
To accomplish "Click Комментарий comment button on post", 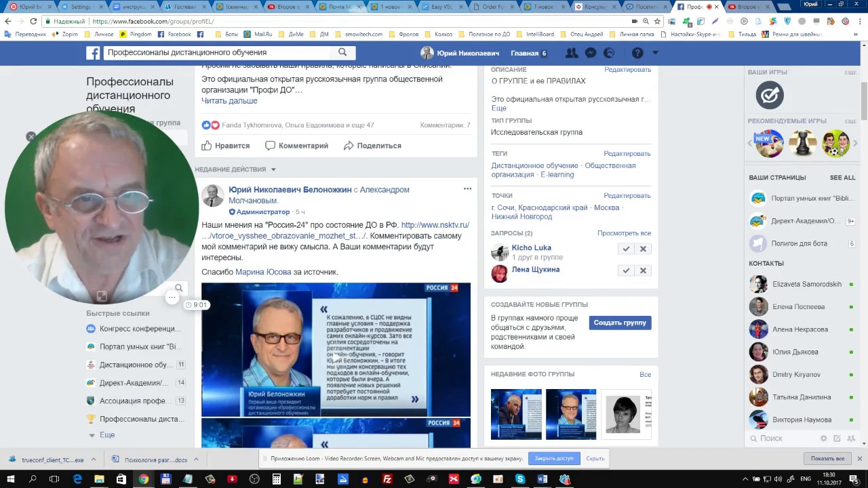I will tap(296, 146).
